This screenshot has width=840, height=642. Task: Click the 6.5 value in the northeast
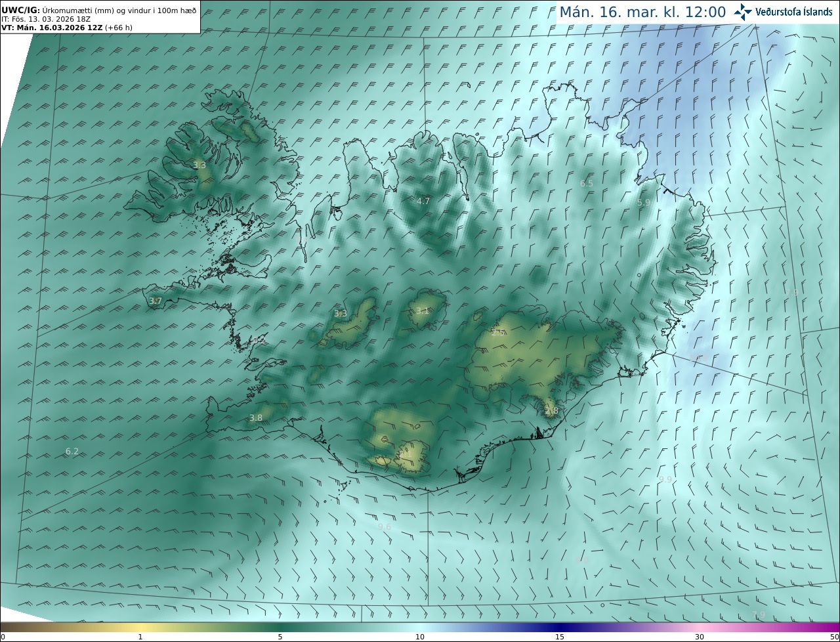click(586, 183)
